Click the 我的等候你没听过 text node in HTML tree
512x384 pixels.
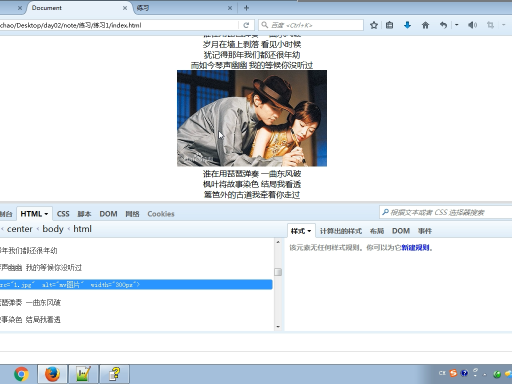(54, 268)
